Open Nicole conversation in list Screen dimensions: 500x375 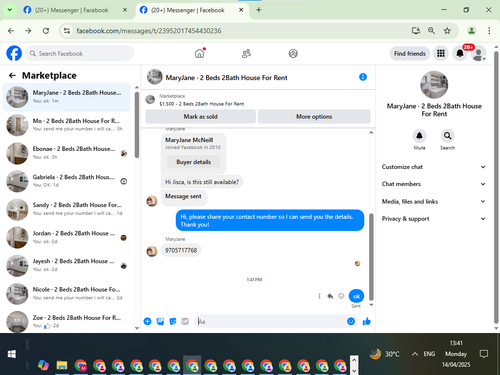coord(67,293)
